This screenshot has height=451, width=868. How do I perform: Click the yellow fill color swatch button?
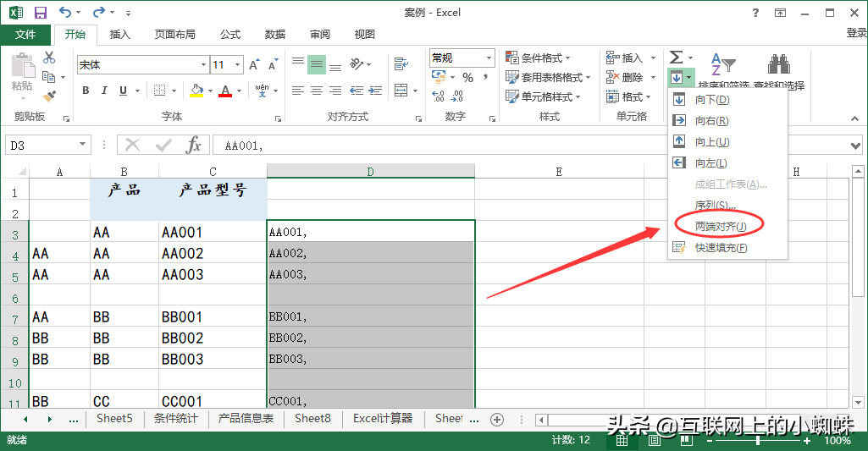click(x=196, y=91)
